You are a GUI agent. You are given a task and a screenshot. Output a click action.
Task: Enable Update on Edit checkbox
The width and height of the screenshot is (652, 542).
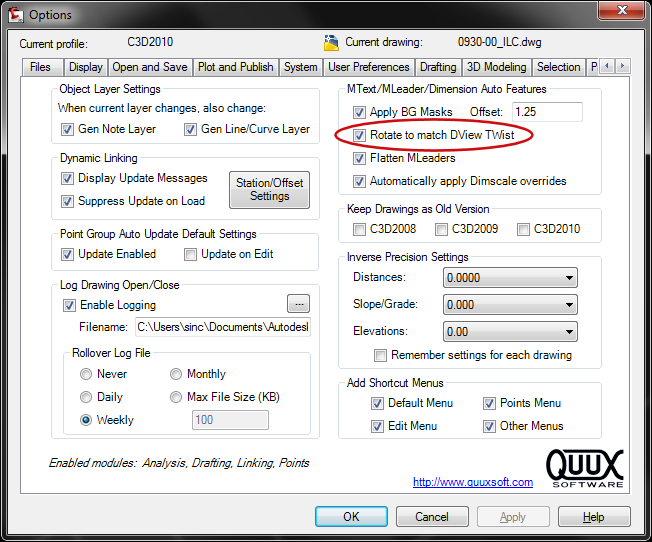pos(190,254)
